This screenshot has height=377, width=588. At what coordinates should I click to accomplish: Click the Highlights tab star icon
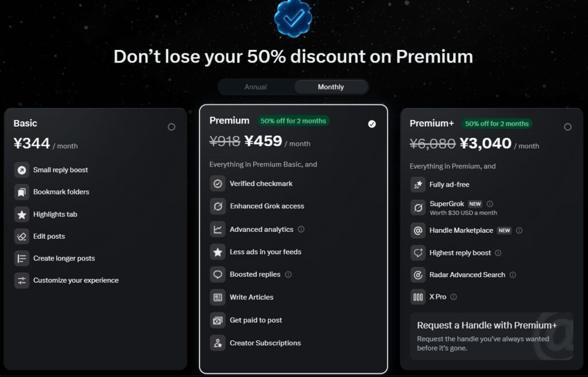22,215
